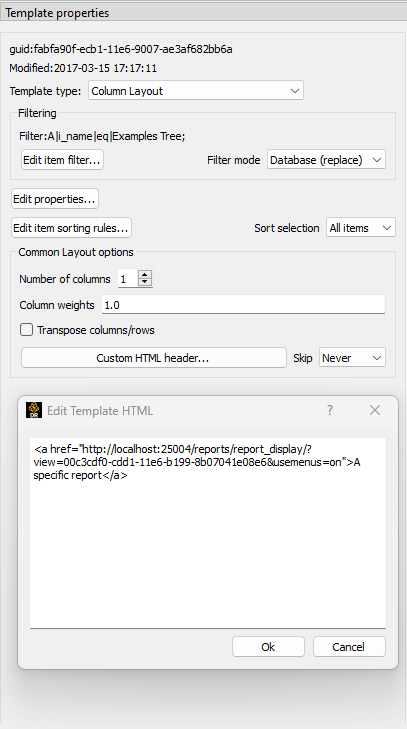Open the Custom HTML header editor
The height and width of the screenshot is (729, 407).
[x=153, y=358]
